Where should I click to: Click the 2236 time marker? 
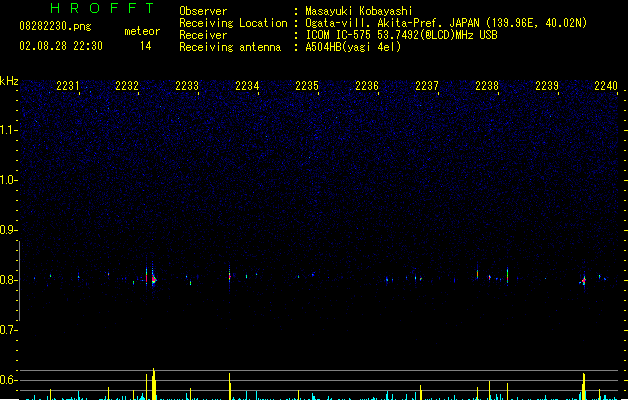(367, 86)
